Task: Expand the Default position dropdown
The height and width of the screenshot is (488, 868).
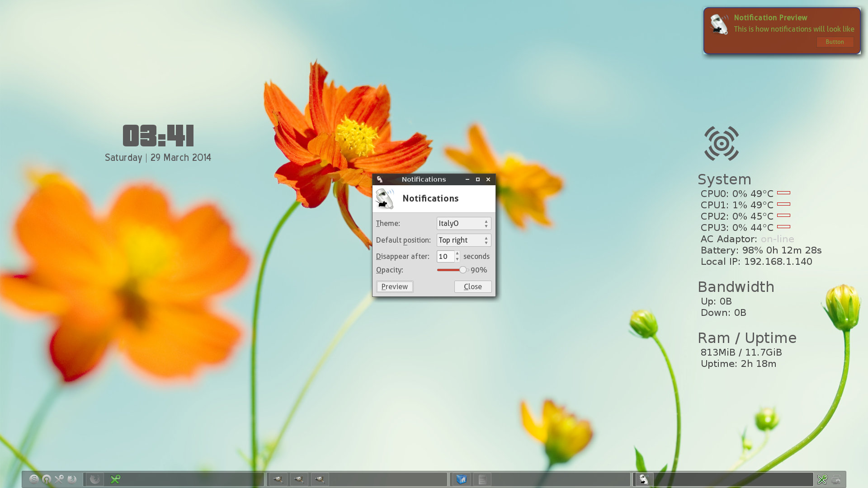Action: pos(463,240)
